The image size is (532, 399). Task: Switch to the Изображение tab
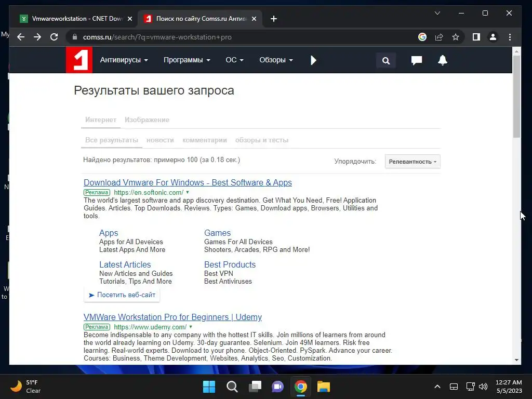(x=147, y=120)
